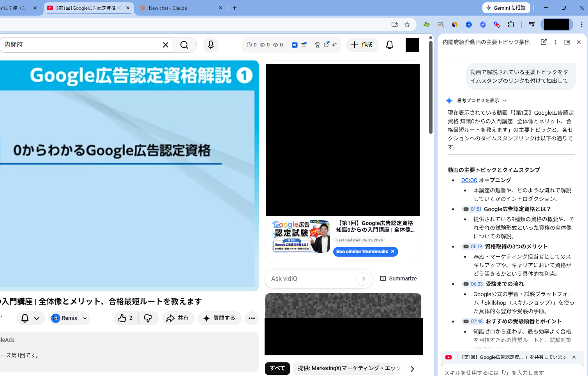Open the vidIQ logo menu in toolbar
The width and height of the screenshot is (588, 376).
(x=295, y=45)
